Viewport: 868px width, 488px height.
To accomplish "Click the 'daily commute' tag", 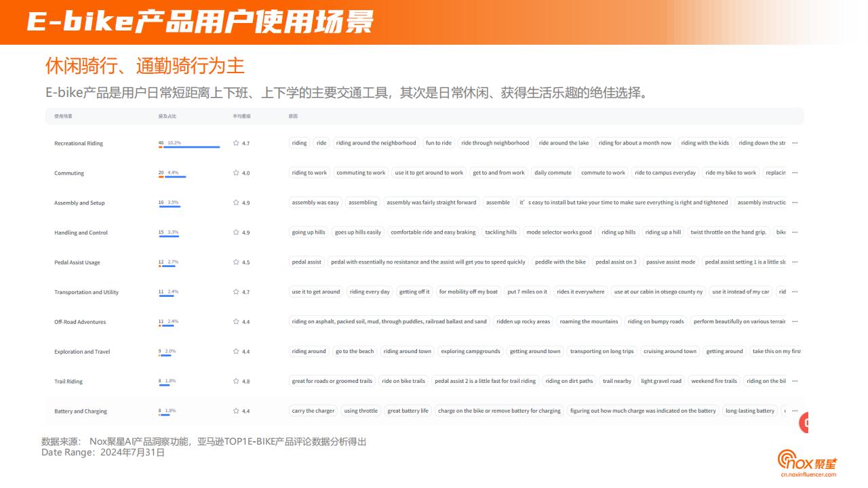I will pos(553,173).
